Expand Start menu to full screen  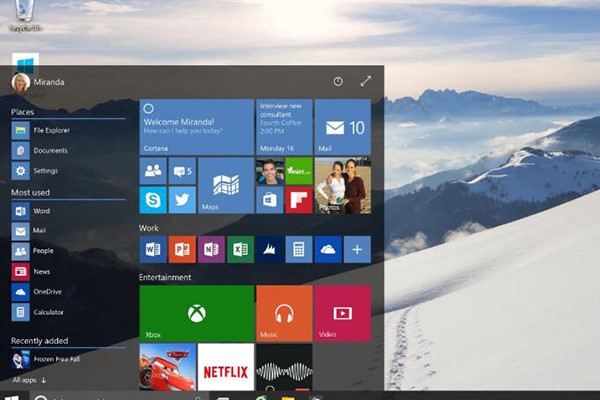tap(366, 81)
